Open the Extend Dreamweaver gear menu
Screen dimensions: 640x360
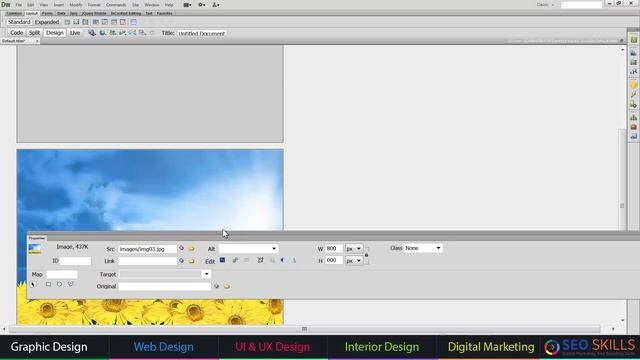tap(202, 5)
